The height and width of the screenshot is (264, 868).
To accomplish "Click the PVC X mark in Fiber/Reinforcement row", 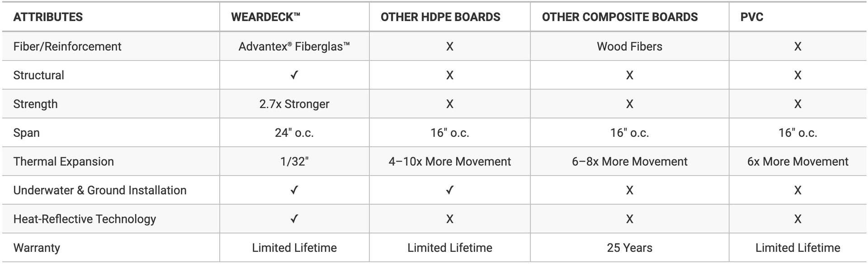I will click(797, 46).
